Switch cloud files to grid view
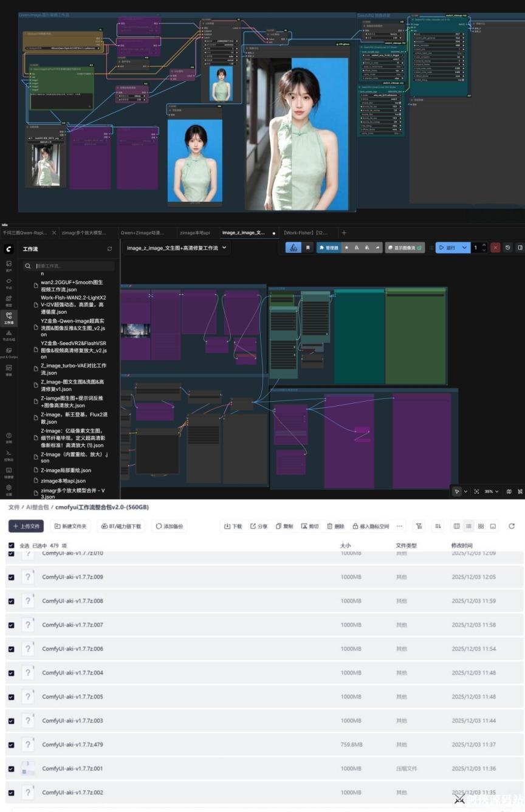 click(481, 526)
